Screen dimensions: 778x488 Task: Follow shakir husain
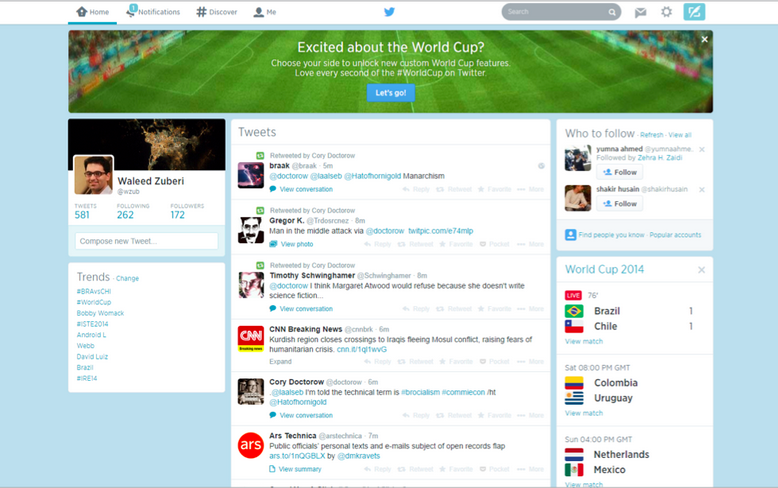[620, 204]
